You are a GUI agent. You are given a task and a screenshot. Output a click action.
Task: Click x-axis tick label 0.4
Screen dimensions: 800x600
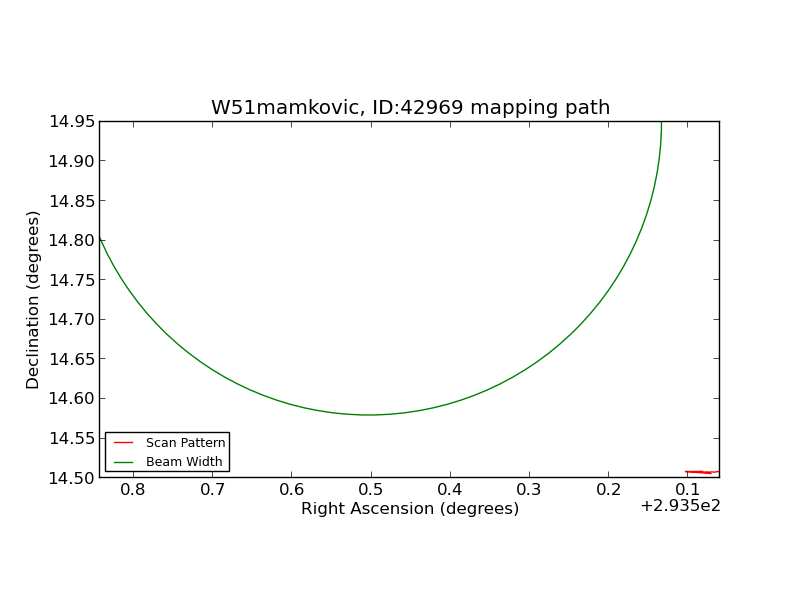(x=449, y=490)
